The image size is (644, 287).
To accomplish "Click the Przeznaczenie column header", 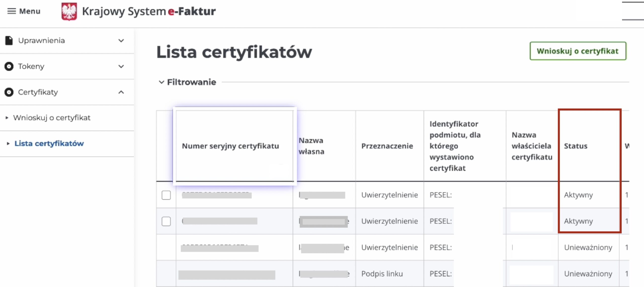I will tap(387, 146).
